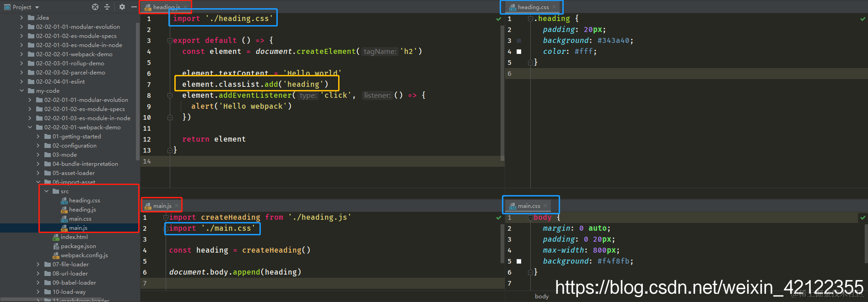Click the 'return element' line in heading.js
Viewport: 868px width, 302px height.
(x=214, y=139)
